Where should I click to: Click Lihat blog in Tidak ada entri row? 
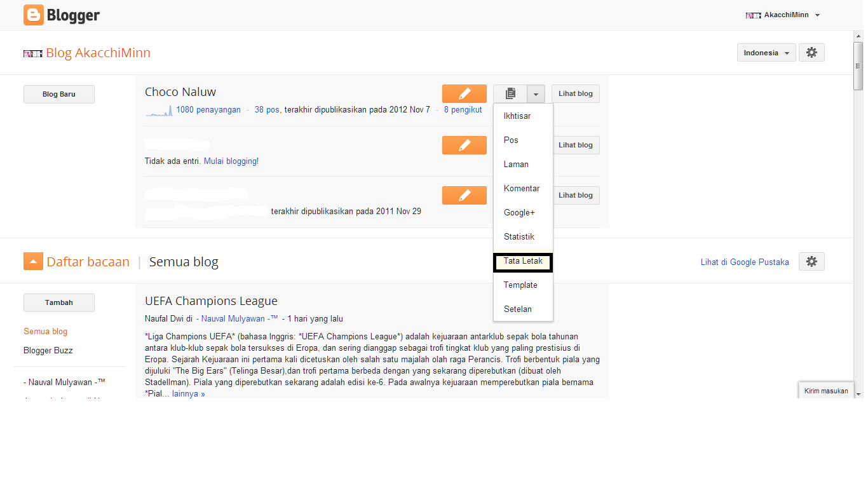[577, 145]
